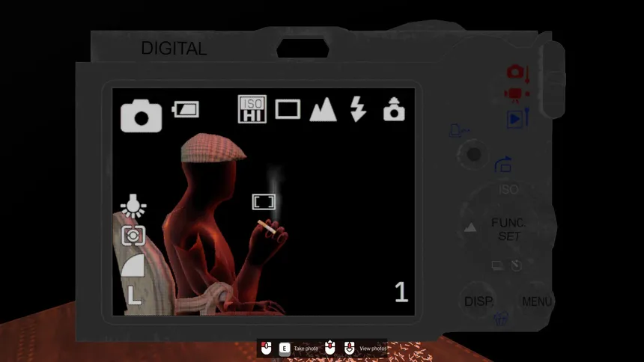Viewport: 644px width, 362px height.
Task: Click the blue print/transfer icon
Action: pos(459,131)
